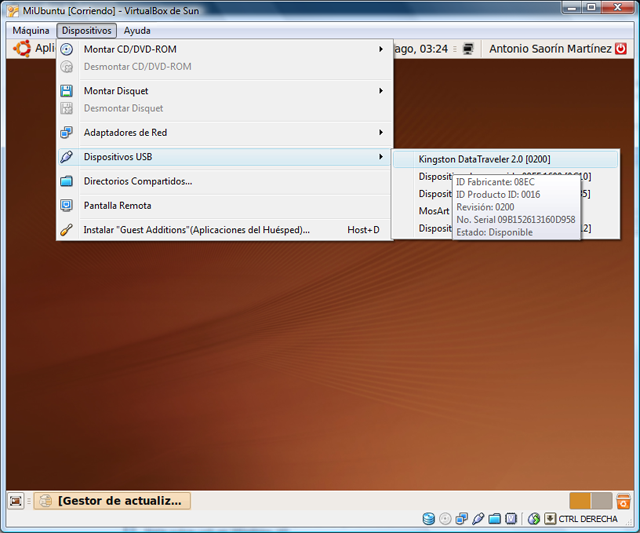Click the Ubuntu show desktop icon

[x=16, y=501]
